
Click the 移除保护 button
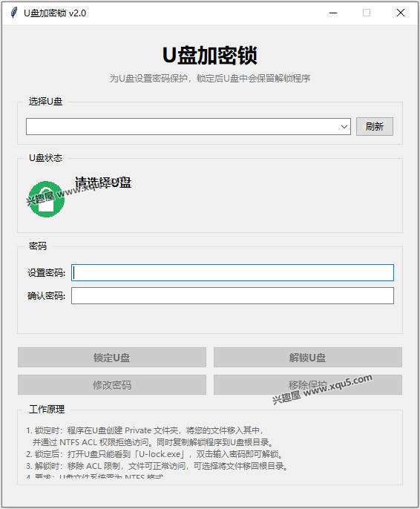coord(308,385)
